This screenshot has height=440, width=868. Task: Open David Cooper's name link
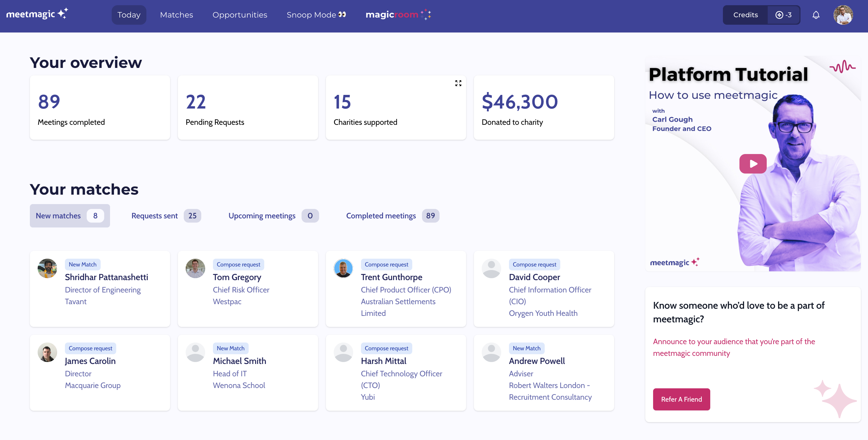coord(534,277)
